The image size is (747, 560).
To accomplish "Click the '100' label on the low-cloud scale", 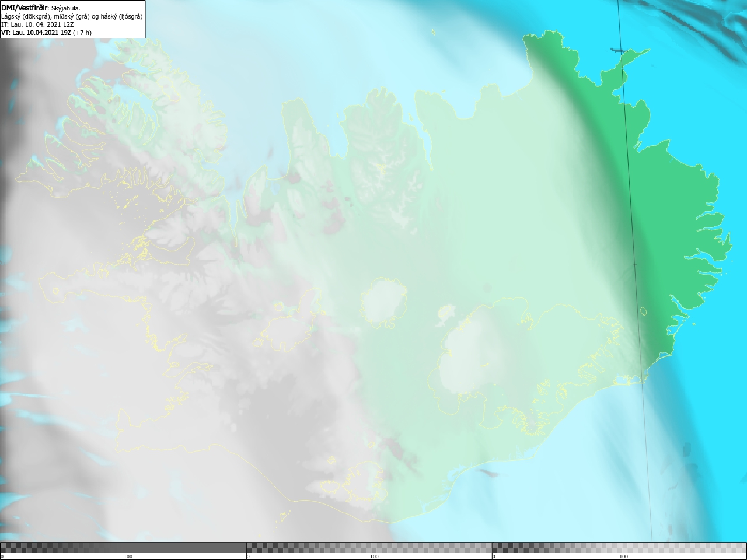I will pyautogui.click(x=128, y=556).
